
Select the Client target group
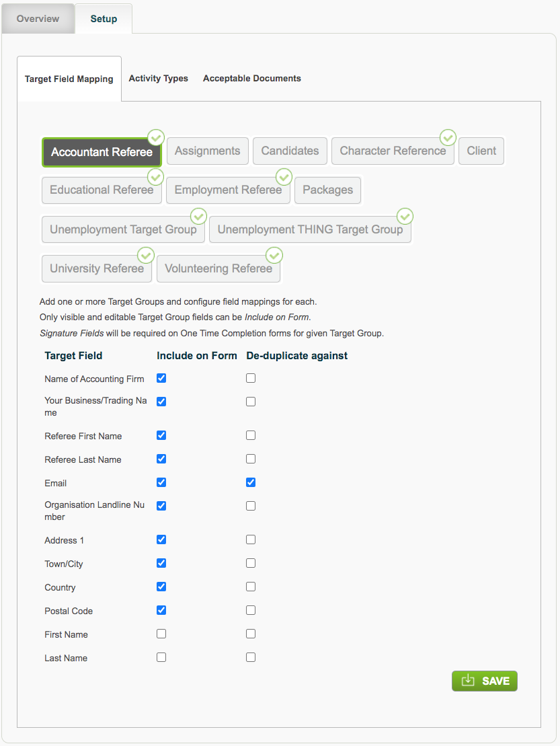click(481, 151)
